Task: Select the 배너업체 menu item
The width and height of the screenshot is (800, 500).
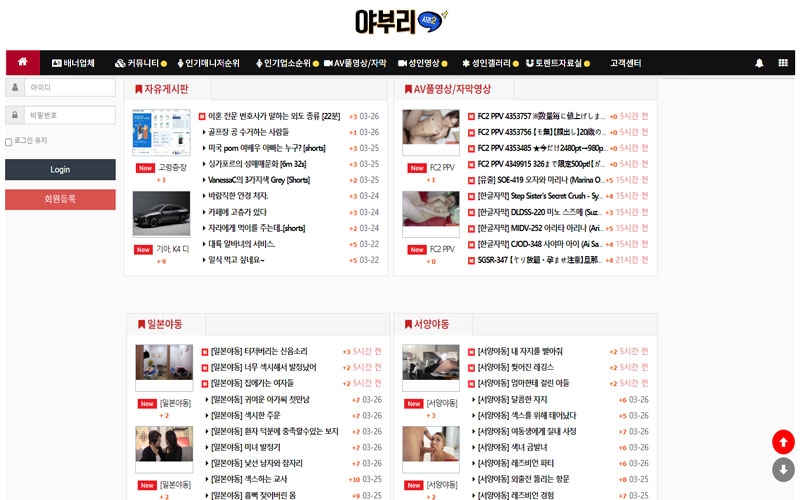Action: 73,63
